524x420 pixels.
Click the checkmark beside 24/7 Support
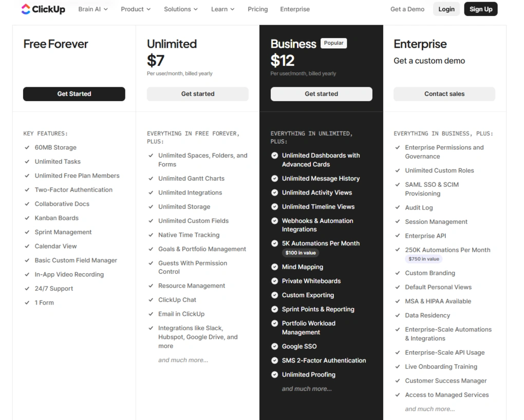coord(27,289)
